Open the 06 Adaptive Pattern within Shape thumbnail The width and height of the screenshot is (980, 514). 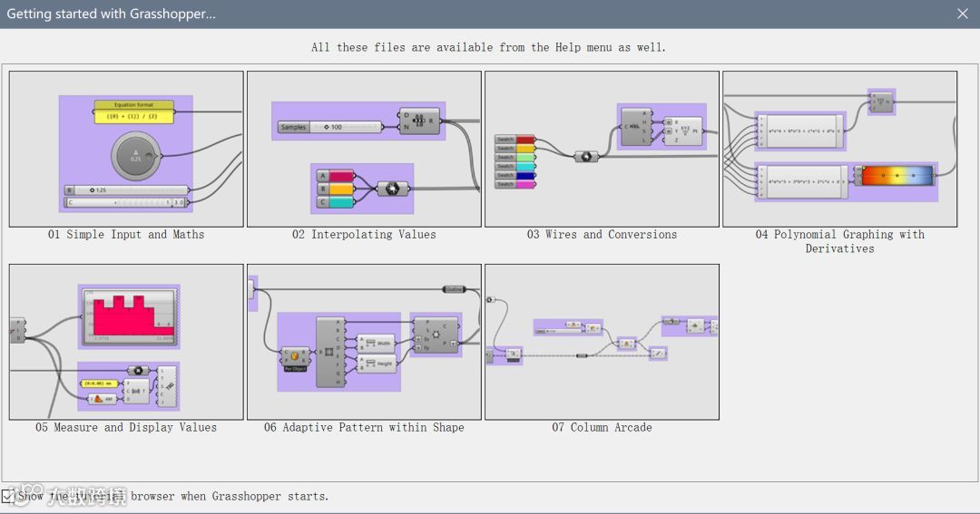coord(365,342)
